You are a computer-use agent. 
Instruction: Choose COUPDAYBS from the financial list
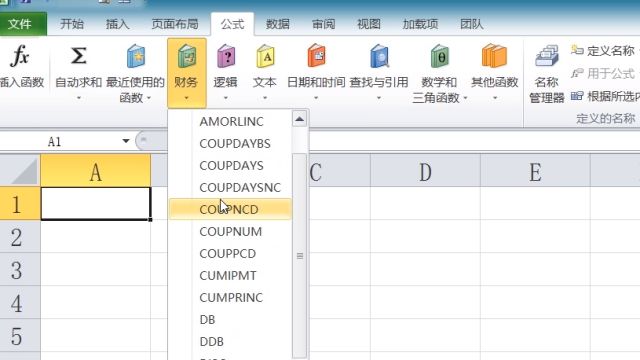231,143
